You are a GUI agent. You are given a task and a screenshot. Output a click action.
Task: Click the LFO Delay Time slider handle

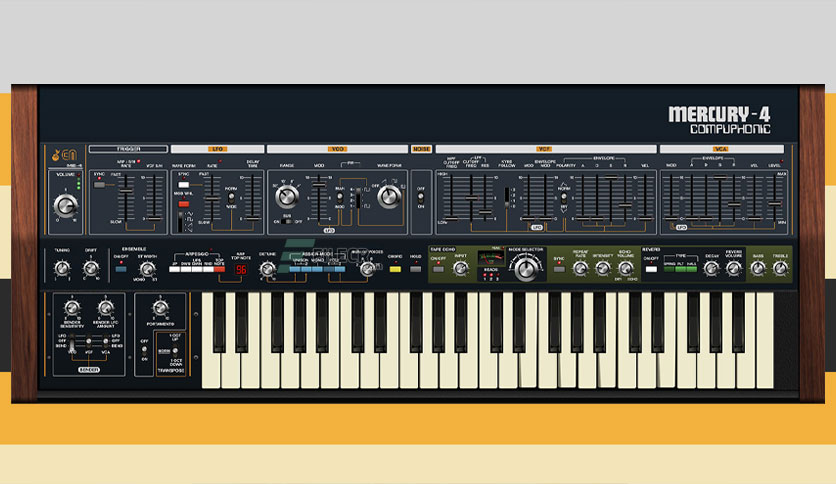click(x=252, y=219)
